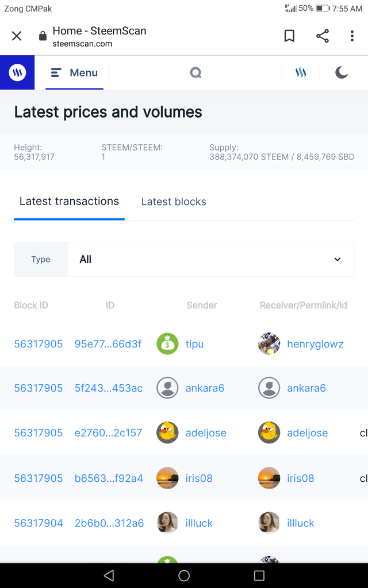Bookmark this page in browser toolbar

coord(289,36)
